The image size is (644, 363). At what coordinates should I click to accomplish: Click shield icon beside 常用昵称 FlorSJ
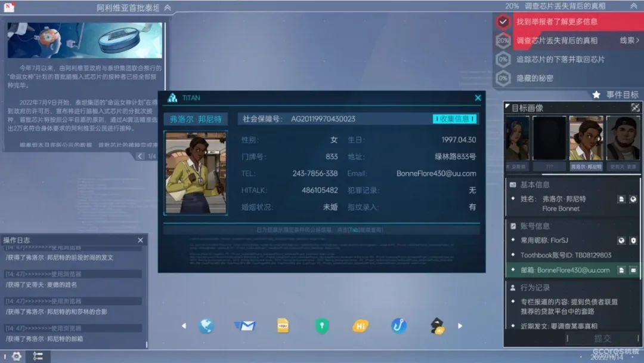click(633, 241)
